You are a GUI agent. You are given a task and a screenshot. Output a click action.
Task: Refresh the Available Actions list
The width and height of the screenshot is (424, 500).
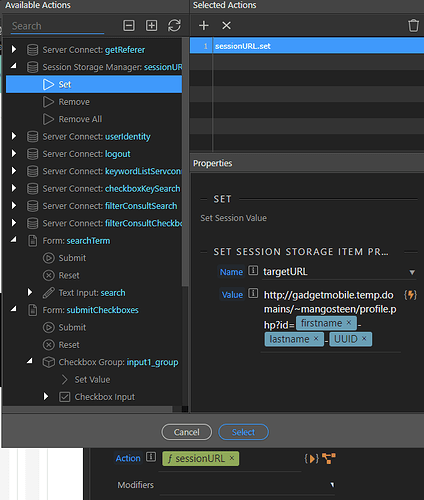pos(174,25)
